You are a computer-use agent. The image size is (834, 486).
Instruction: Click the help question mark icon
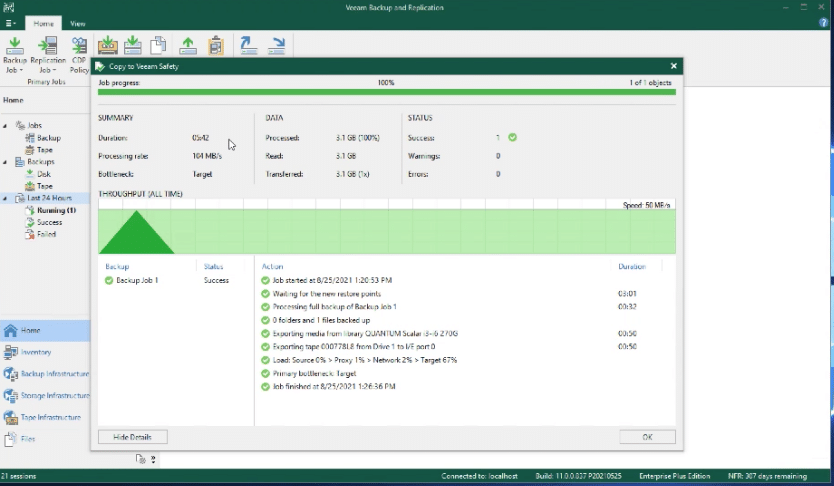(x=824, y=23)
